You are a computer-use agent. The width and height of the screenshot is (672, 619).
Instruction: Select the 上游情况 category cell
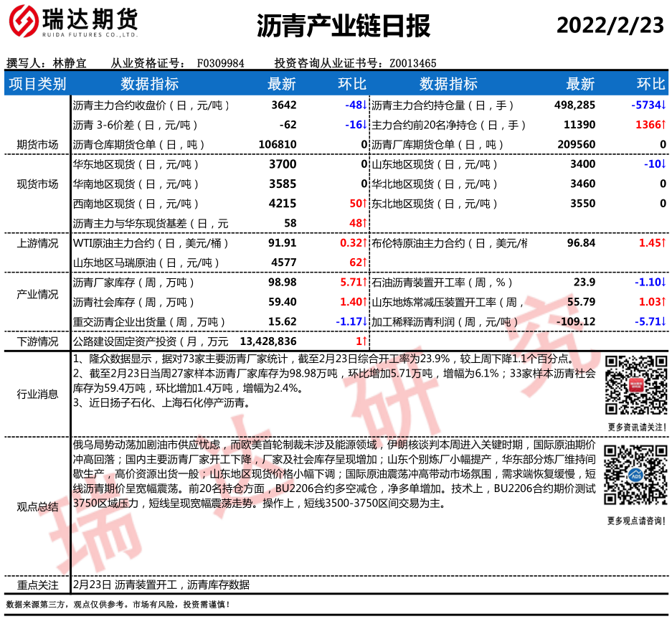click(37, 243)
